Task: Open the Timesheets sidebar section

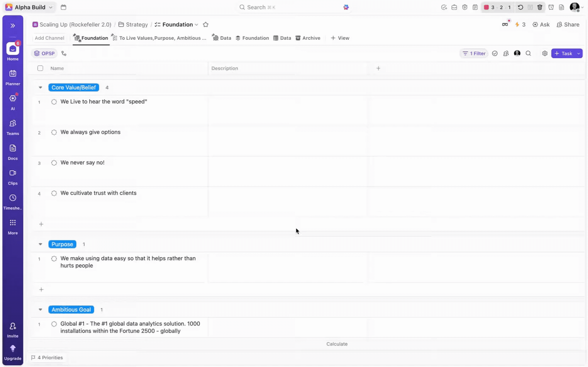Action: pos(13,201)
